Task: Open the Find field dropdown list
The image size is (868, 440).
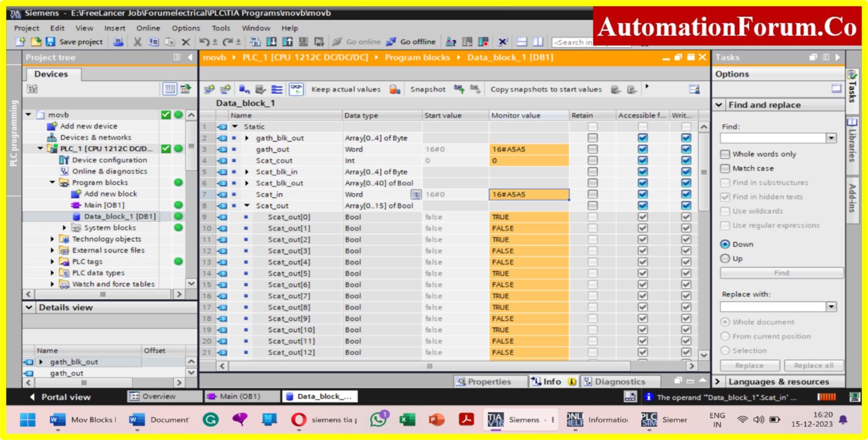Action: [831, 137]
